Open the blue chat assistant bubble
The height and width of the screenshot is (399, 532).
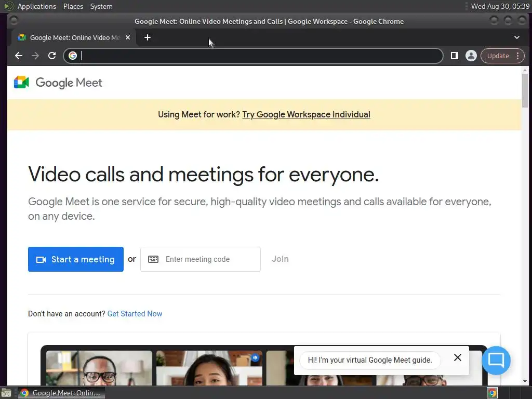[496, 360]
